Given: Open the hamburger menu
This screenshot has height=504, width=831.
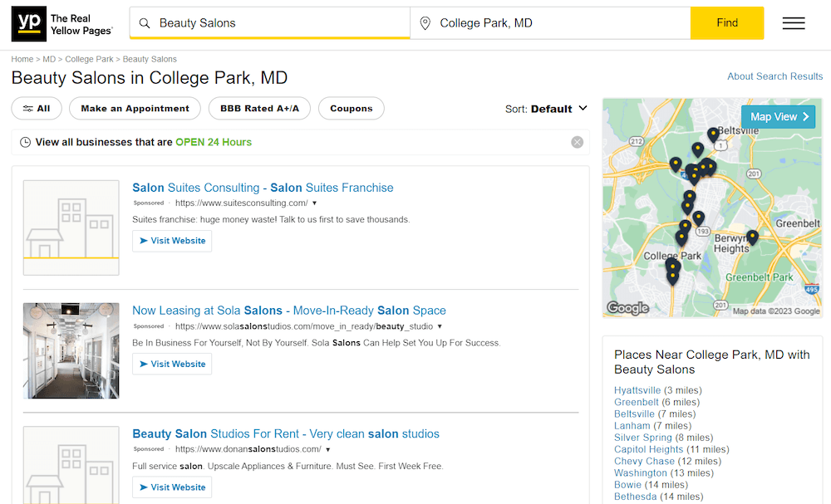Looking at the screenshot, I should pyautogui.click(x=794, y=23).
